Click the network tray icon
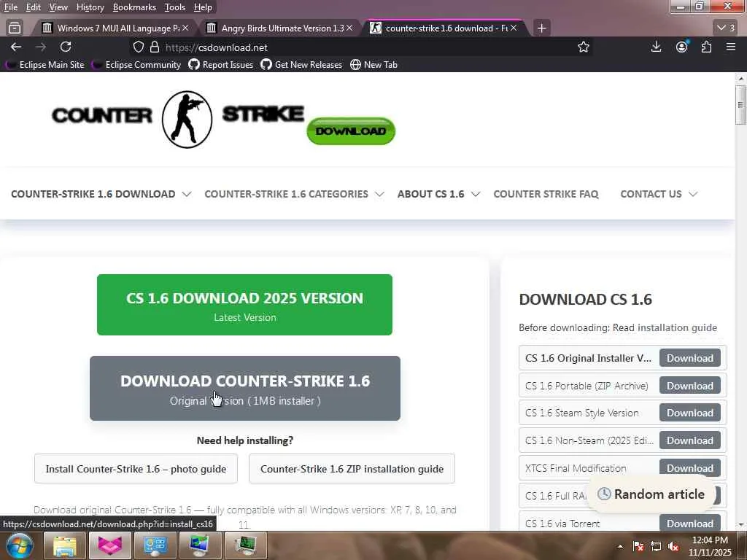Viewport: 747px width, 560px height. tap(656, 547)
